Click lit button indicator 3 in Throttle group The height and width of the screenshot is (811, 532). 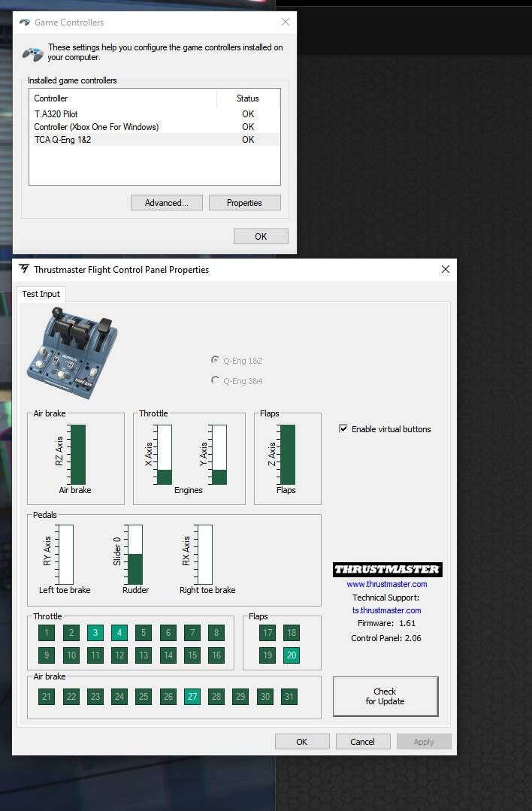click(x=95, y=632)
